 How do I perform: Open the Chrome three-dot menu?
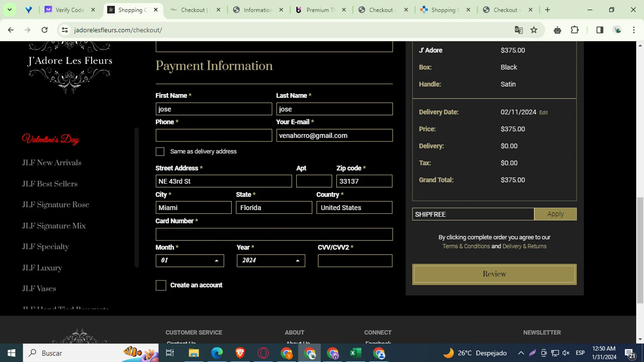(x=634, y=30)
